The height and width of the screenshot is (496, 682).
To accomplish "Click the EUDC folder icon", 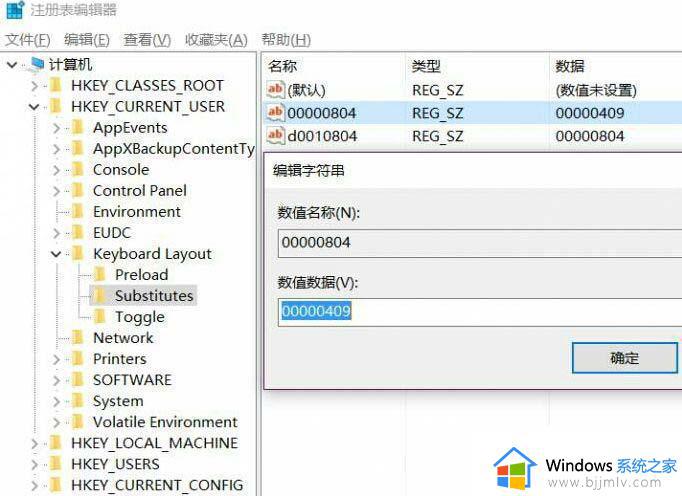I will 77,232.
